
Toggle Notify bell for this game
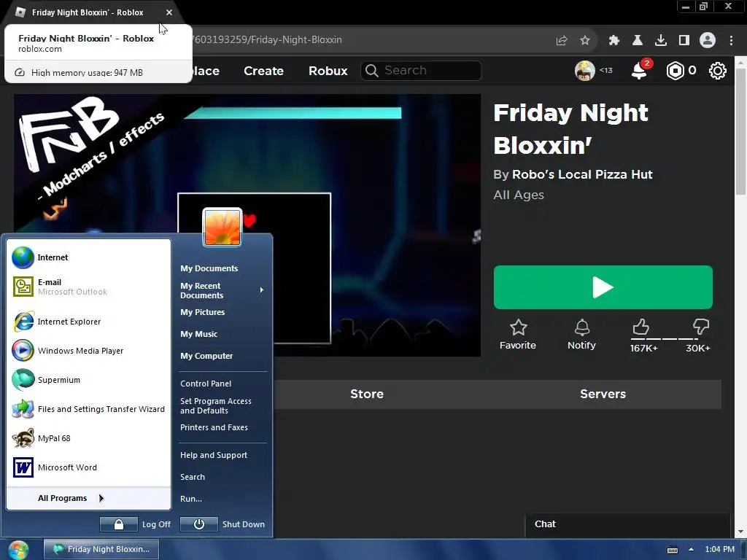[581, 335]
